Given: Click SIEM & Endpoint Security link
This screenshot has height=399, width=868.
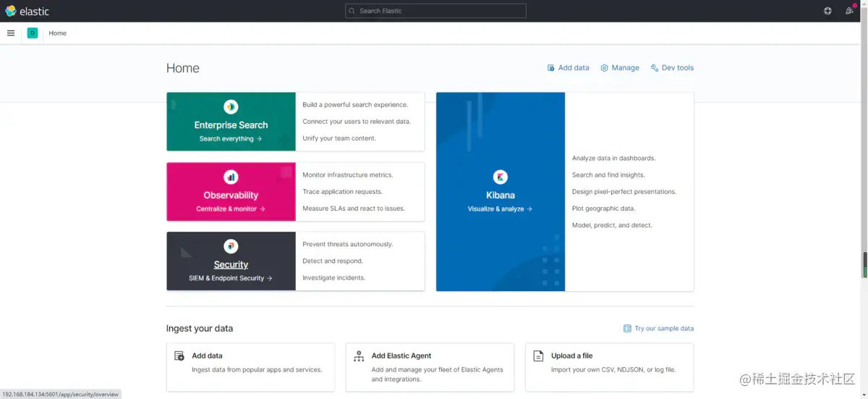Looking at the screenshot, I should (231, 278).
